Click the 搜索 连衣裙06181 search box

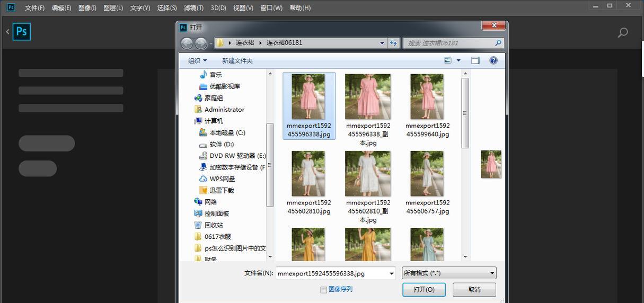click(x=453, y=43)
